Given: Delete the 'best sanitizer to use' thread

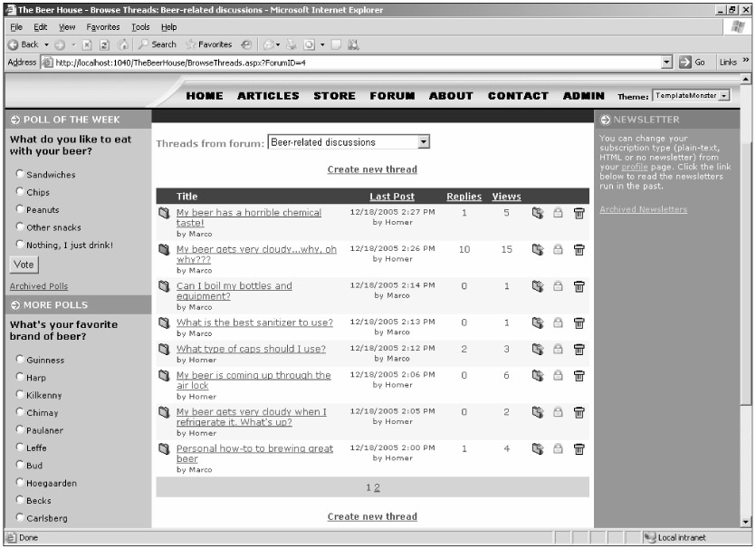Looking at the screenshot, I should coord(579,323).
